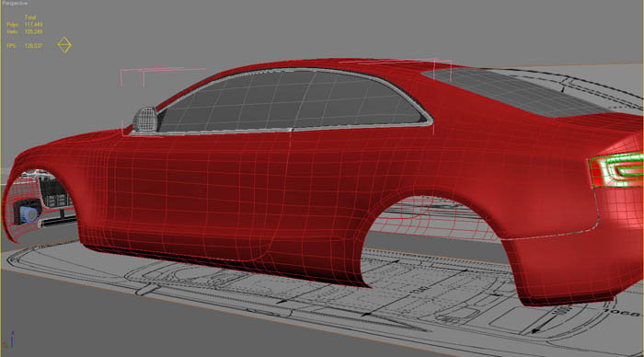Open the Perspective viewport label menu
Viewport: 644px width, 357px height.
pyautogui.click(x=16, y=3)
